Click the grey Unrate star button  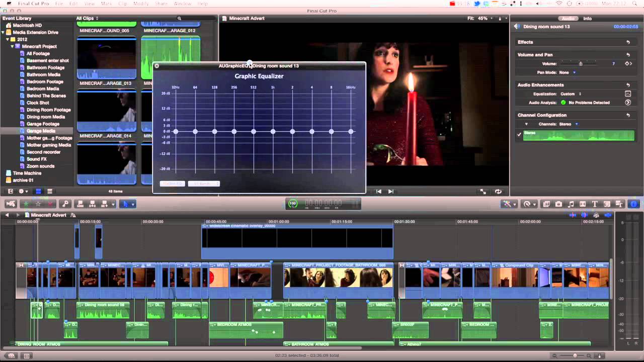(38, 204)
